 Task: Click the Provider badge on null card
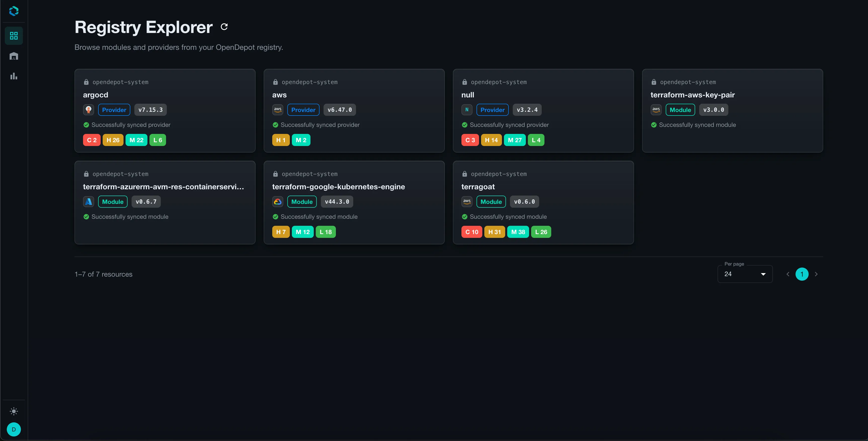coord(493,110)
